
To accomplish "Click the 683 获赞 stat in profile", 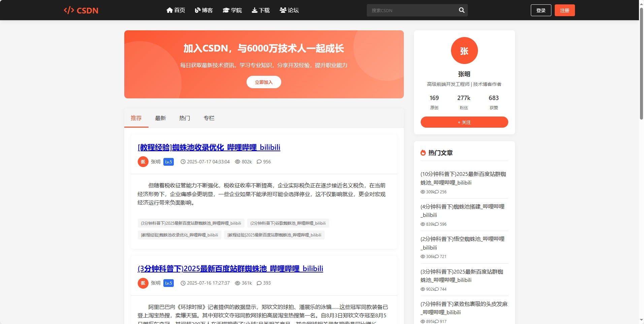I will click(x=494, y=102).
